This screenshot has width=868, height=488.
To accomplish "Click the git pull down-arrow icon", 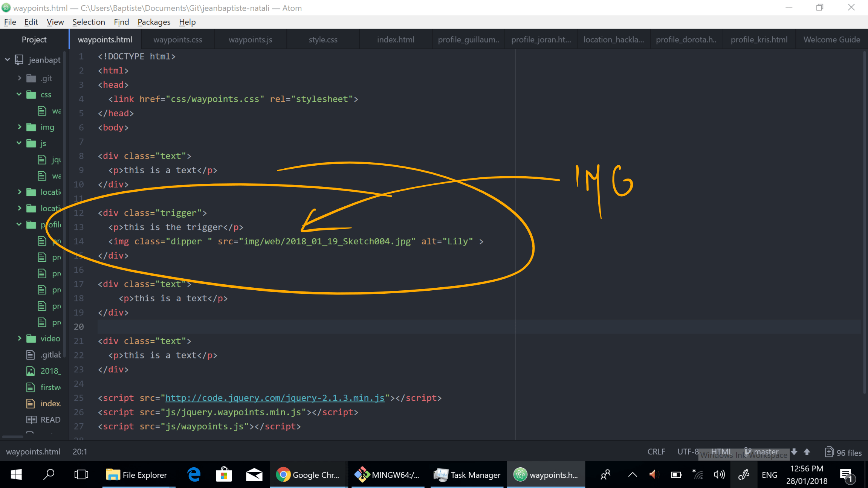I will (x=794, y=451).
